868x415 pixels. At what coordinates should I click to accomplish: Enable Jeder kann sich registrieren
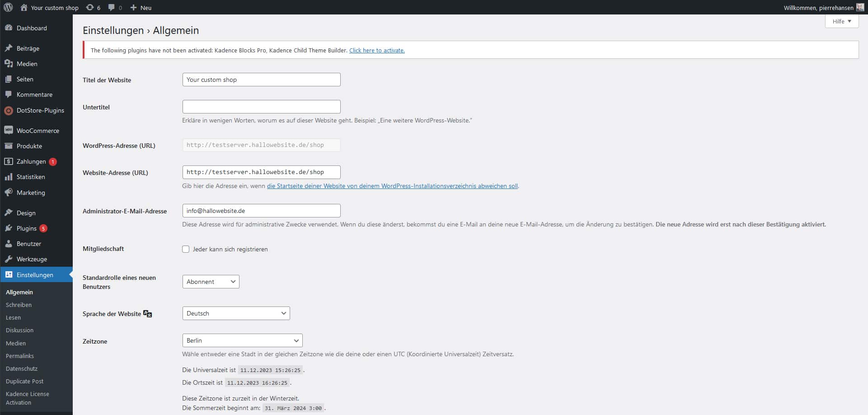186,249
